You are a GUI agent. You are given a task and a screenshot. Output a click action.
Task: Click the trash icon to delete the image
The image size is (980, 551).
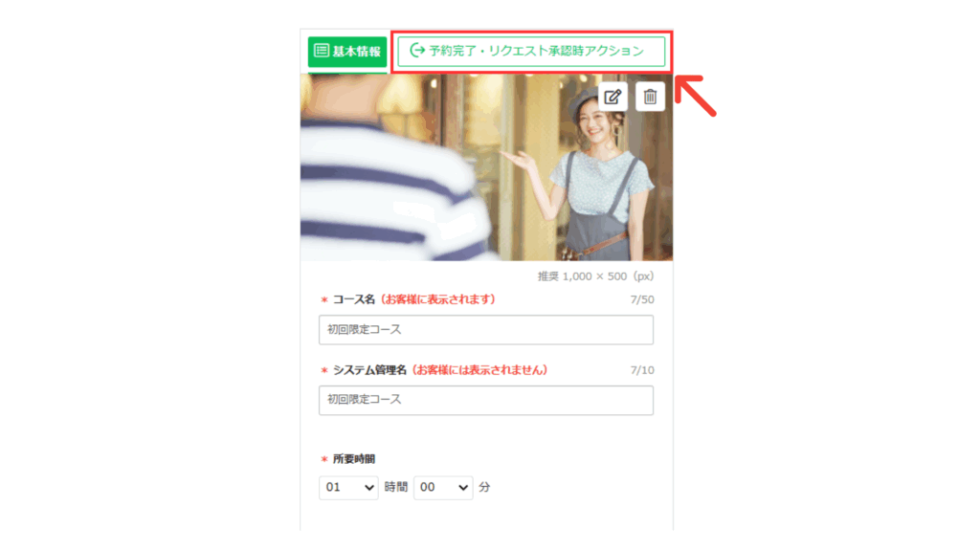[x=650, y=97]
